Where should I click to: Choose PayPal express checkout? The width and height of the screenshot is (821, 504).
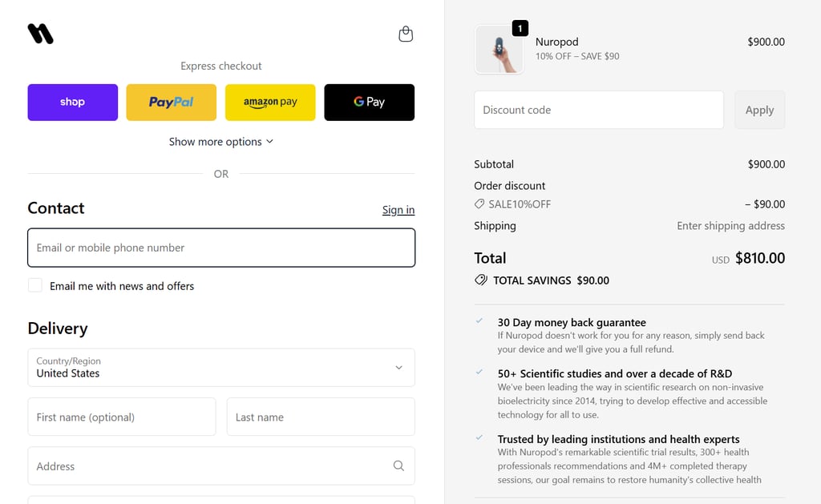click(x=172, y=102)
